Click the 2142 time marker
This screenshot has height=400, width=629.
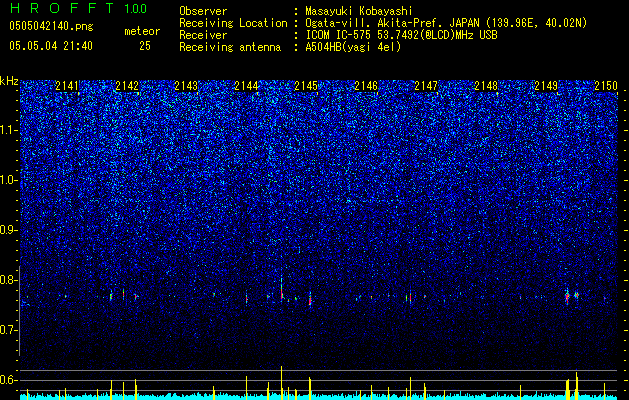coord(127,86)
